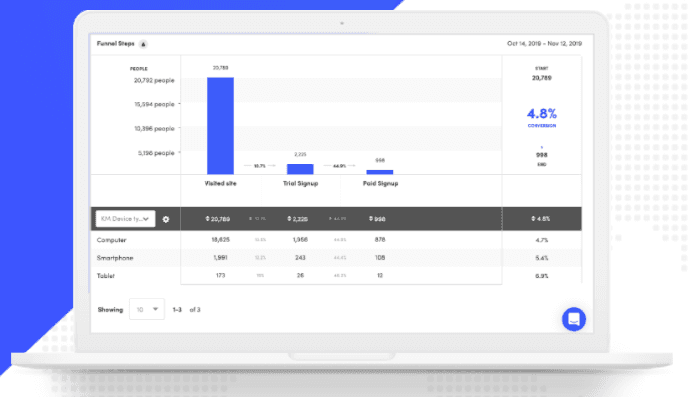
Task: Click the 20,792 people axis label
Action: pyautogui.click(x=154, y=81)
